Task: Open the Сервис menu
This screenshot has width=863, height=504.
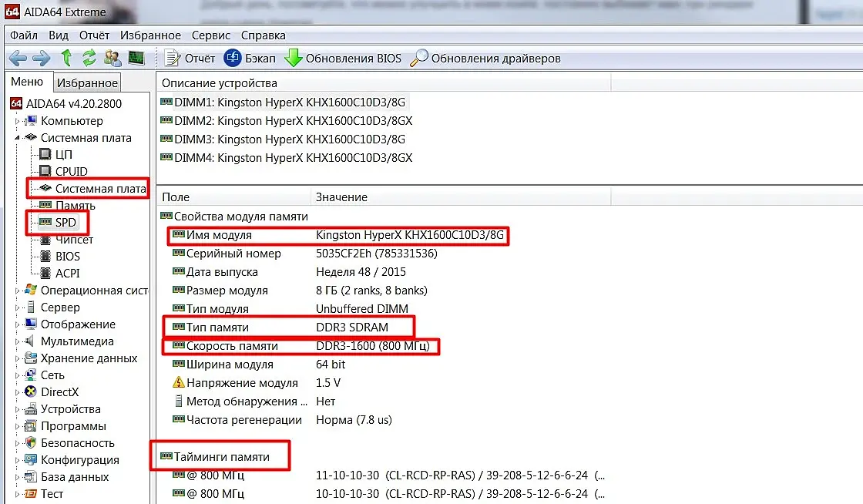Action: click(x=211, y=35)
